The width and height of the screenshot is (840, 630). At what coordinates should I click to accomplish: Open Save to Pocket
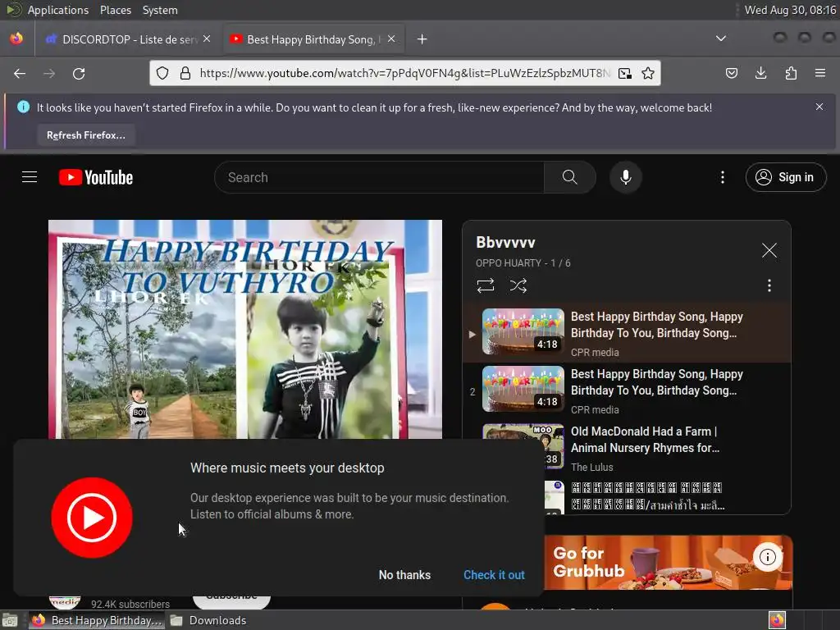tap(731, 73)
